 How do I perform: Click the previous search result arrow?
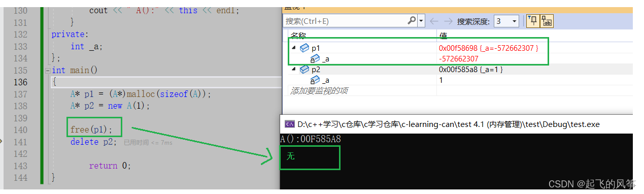coord(434,21)
